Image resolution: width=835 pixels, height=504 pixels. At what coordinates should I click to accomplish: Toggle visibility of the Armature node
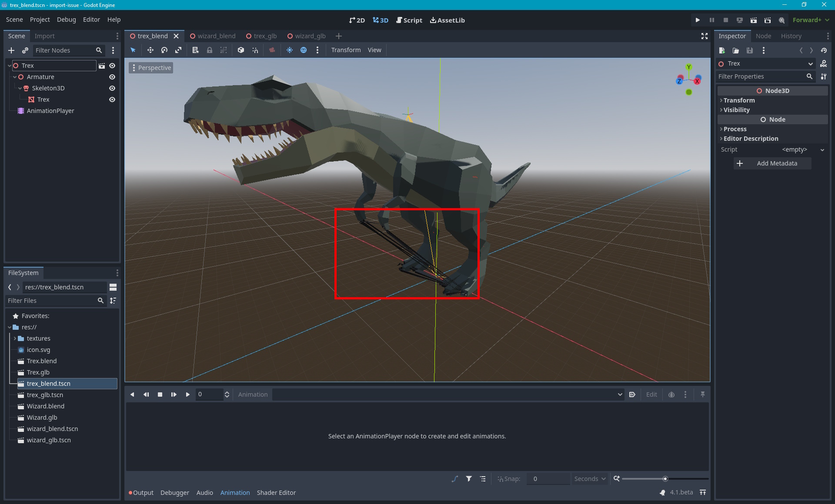tap(112, 77)
